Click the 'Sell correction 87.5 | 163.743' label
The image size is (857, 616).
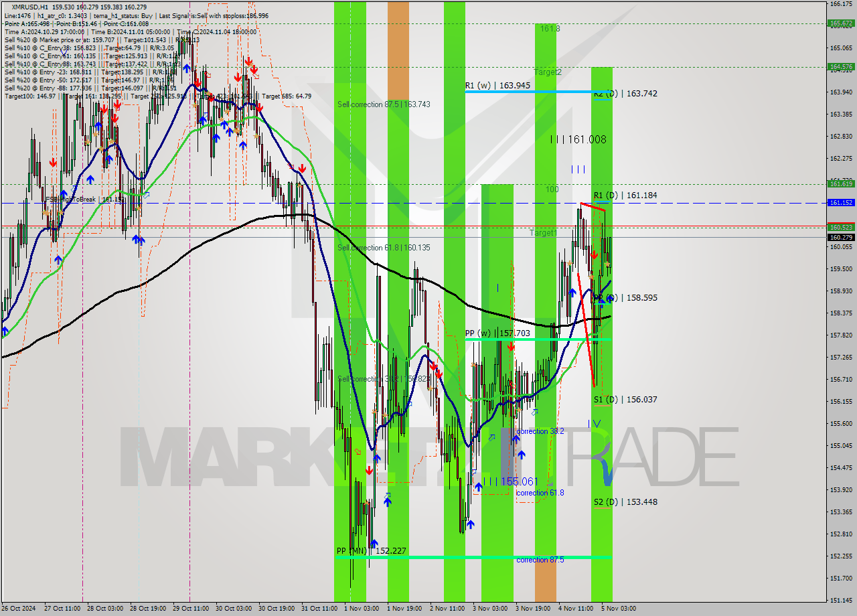tap(384, 104)
